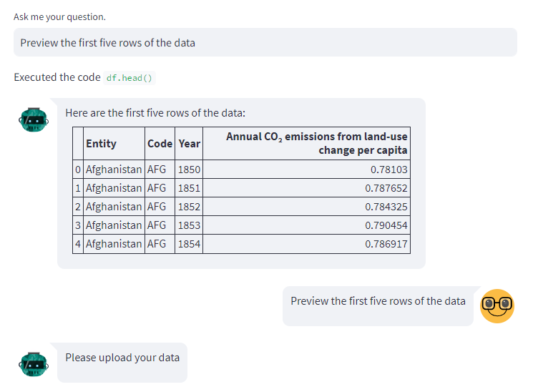Click the value 0.786917 in the table
The width and height of the screenshot is (533, 392).
386,244
